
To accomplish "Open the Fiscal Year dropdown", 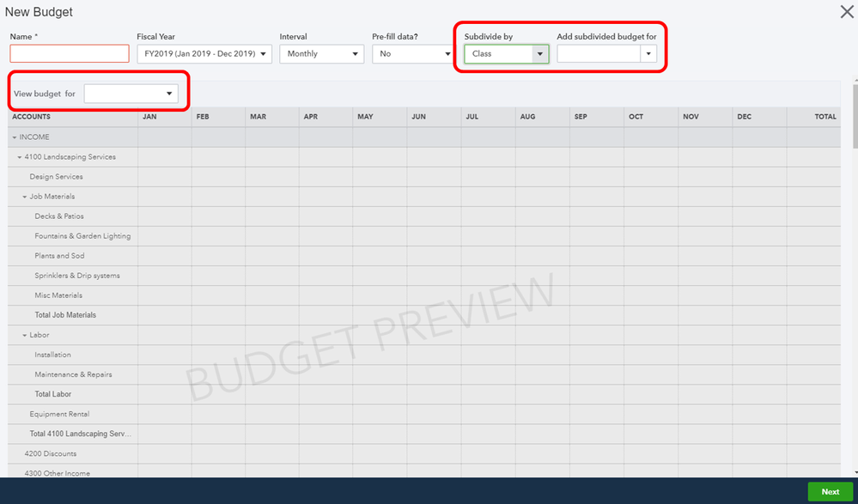I will pos(204,53).
